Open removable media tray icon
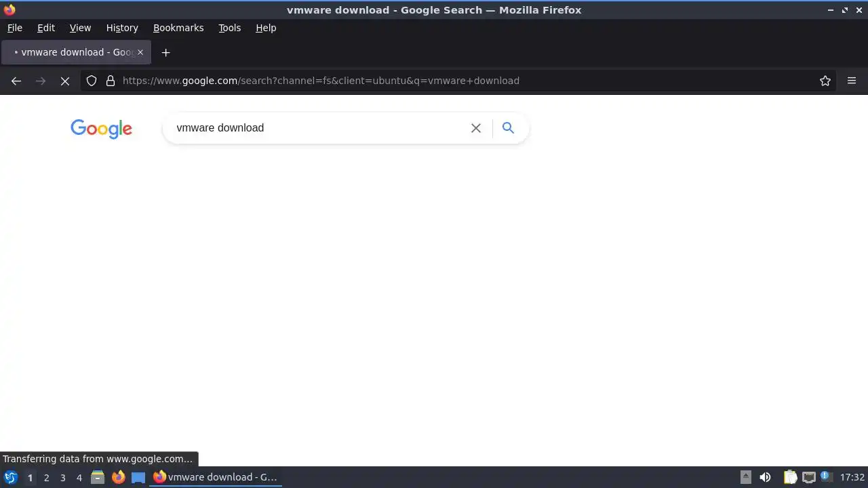This screenshot has height=488, width=868. 746,477
